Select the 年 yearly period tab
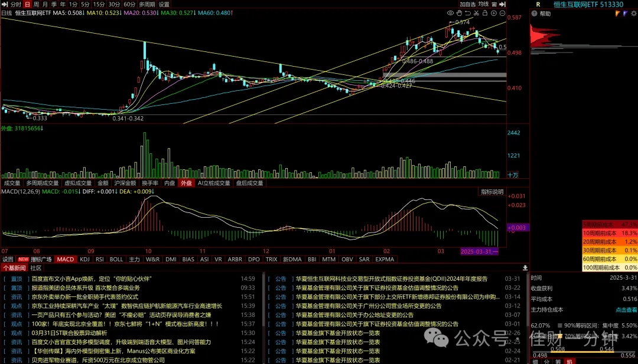Viewport: 638px width, 364px height. pyautogui.click(x=63, y=4)
